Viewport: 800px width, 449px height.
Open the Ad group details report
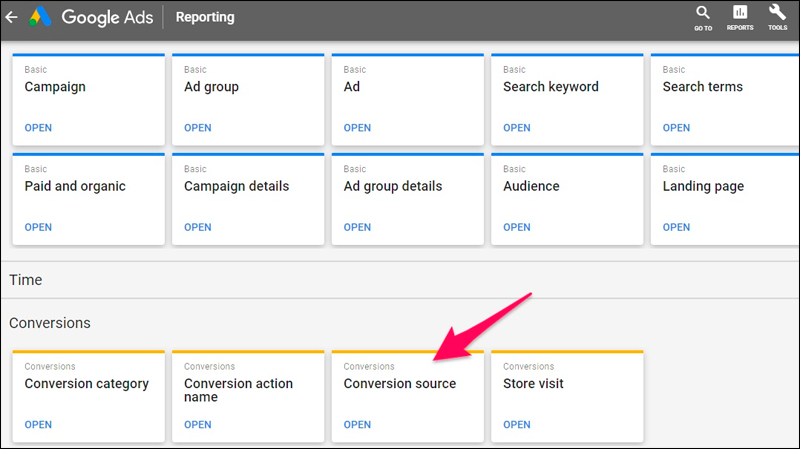pos(357,227)
